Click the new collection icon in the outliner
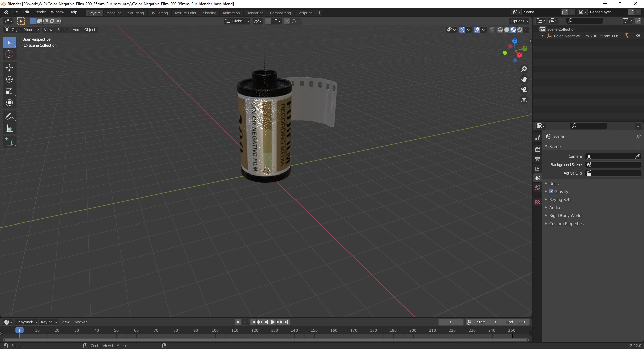The width and height of the screenshot is (644, 349). coord(638,21)
